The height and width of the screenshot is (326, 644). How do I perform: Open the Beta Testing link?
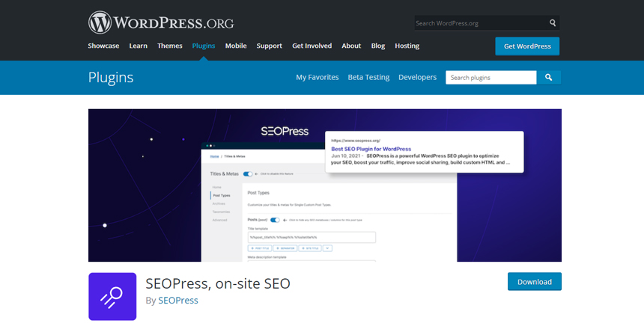(368, 77)
